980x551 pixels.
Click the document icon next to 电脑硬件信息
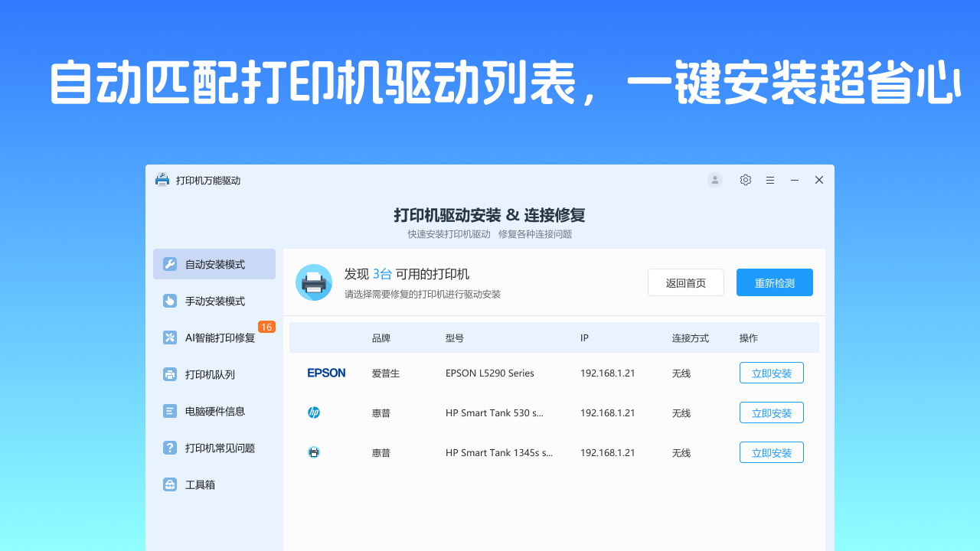[169, 411]
